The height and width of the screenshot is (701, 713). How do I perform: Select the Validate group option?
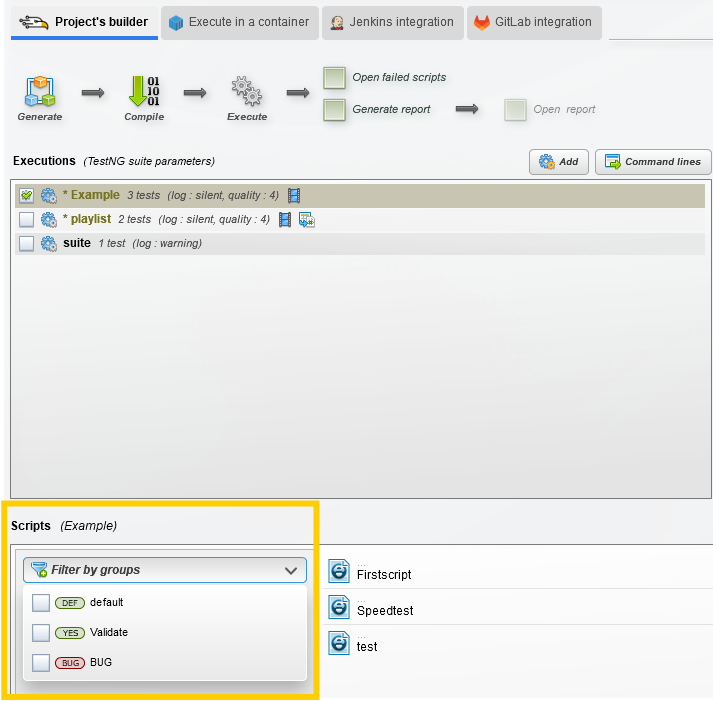(109, 632)
